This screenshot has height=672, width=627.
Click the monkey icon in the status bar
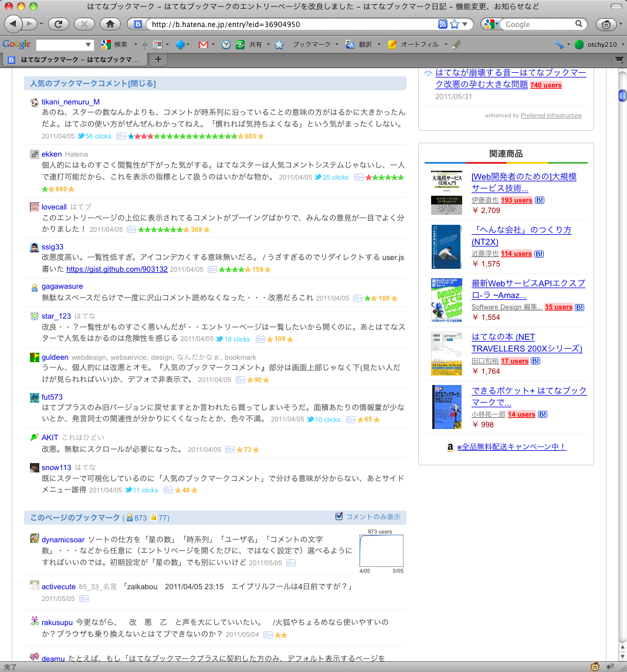(x=595, y=667)
